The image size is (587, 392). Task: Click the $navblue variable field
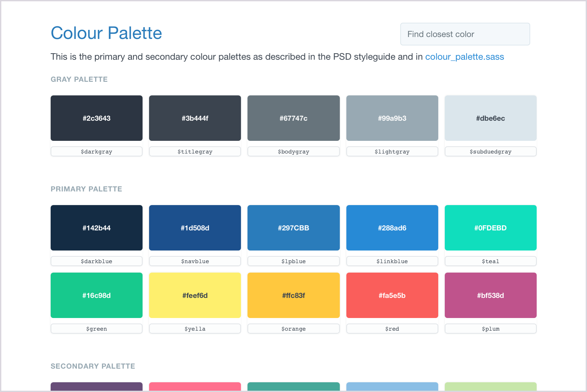(x=195, y=261)
